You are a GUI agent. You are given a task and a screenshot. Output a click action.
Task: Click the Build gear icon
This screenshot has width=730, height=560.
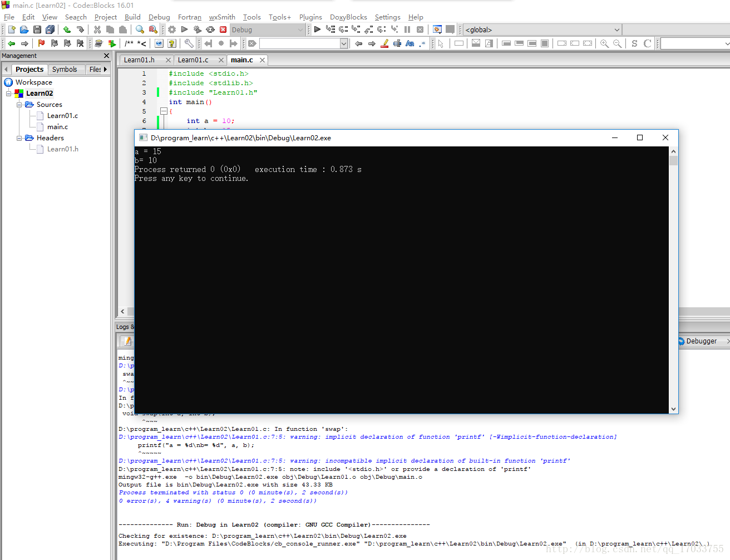click(172, 30)
